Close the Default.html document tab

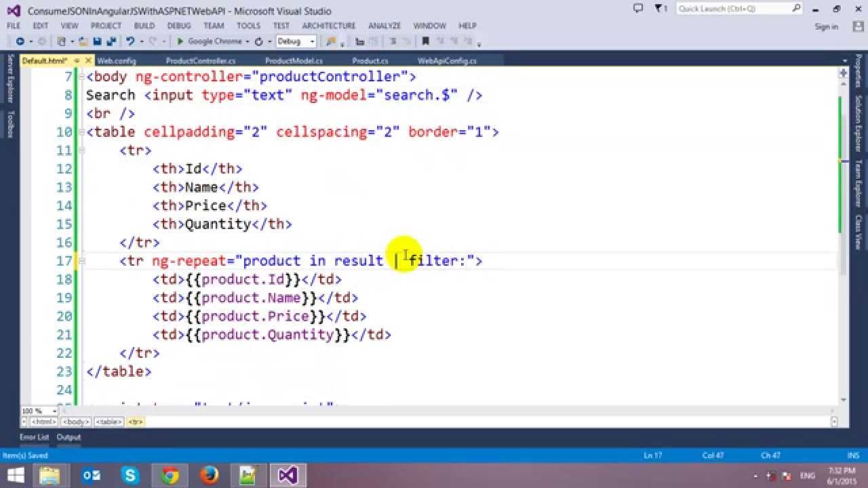tap(88, 61)
